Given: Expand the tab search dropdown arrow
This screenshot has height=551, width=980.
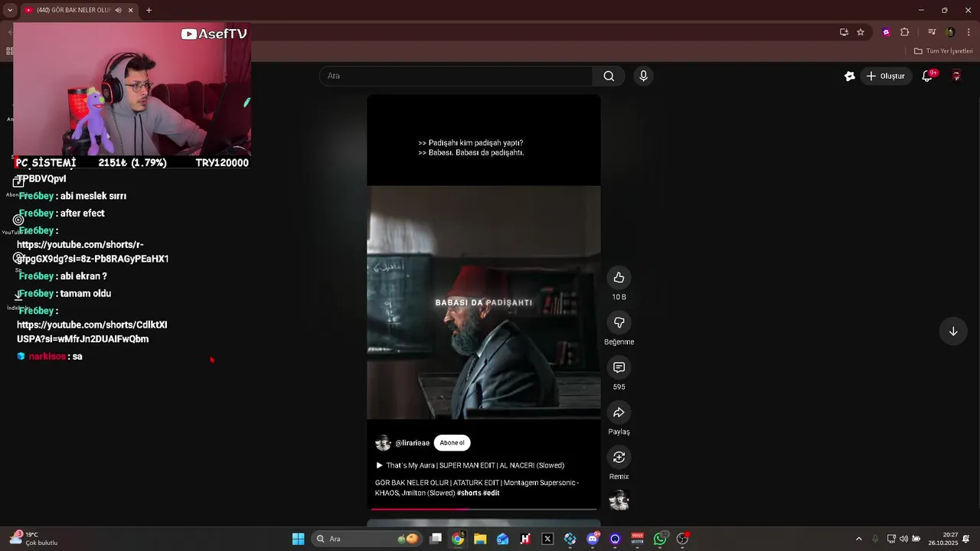Looking at the screenshot, I should 10,10.
